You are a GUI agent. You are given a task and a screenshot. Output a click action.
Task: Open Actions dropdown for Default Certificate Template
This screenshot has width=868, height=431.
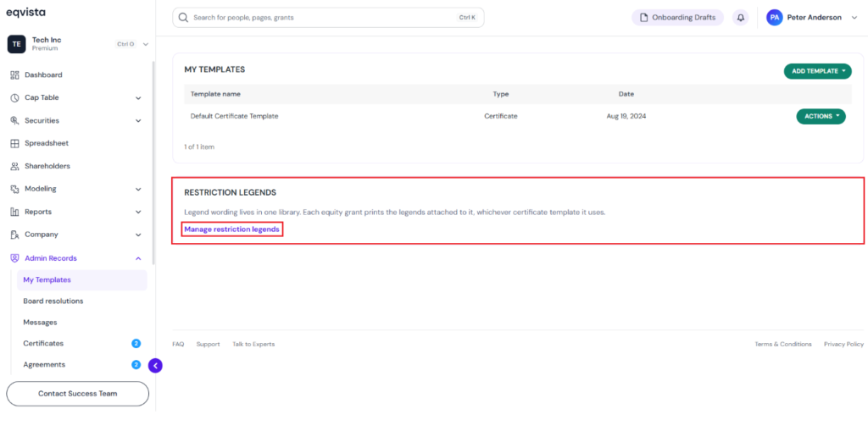(x=821, y=116)
